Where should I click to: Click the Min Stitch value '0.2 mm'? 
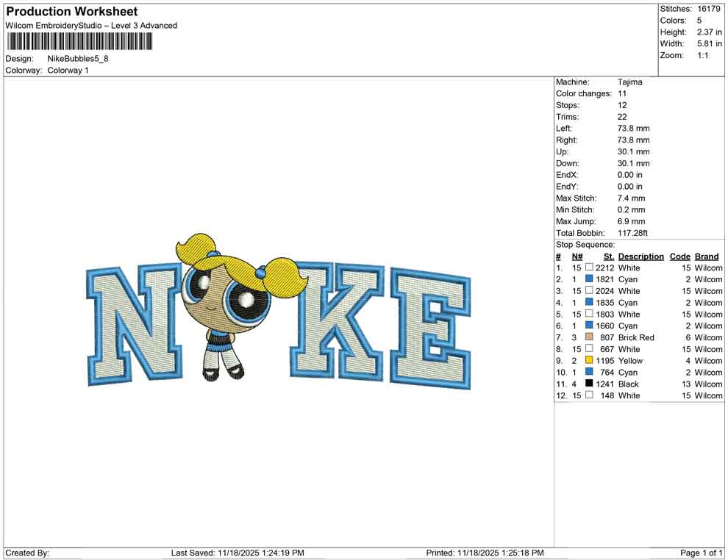click(x=632, y=209)
